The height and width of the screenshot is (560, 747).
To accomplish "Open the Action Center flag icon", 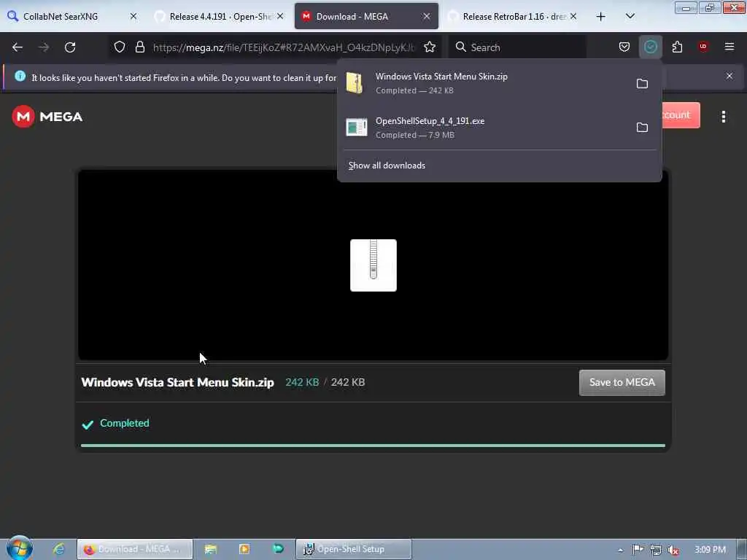I will click(638, 550).
